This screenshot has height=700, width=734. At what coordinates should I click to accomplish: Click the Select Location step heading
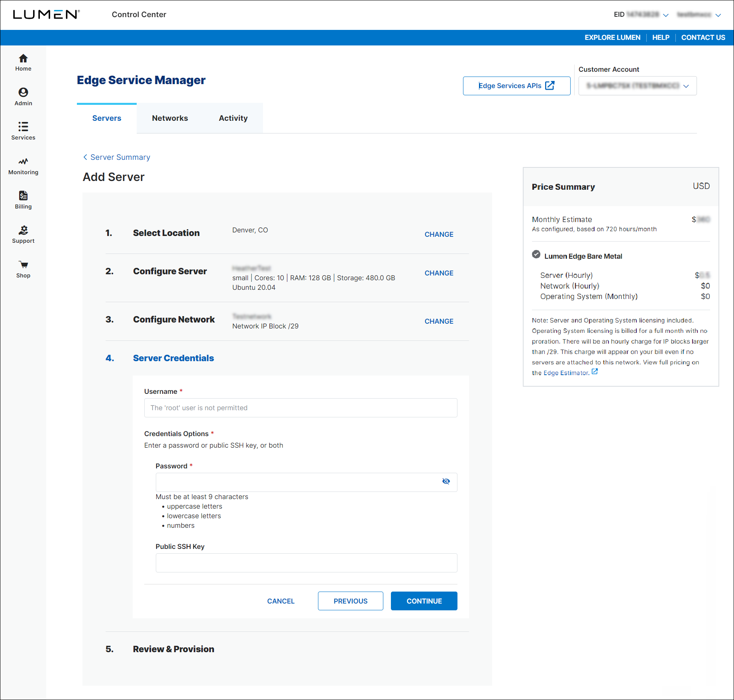166,233
